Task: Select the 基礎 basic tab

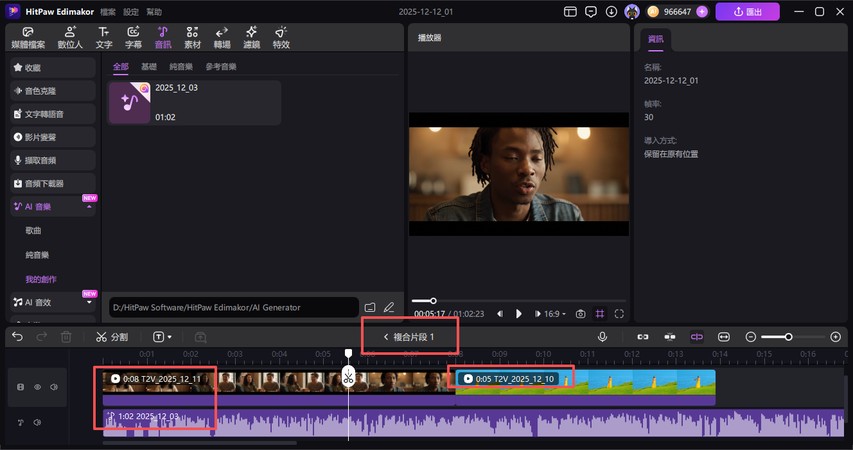Action: pos(149,66)
